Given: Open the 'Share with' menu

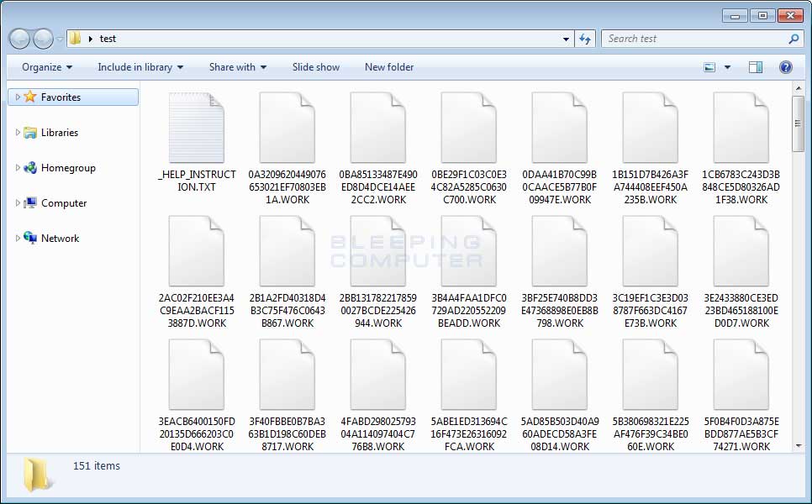Looking at the screenshot, I should (238, 67).
